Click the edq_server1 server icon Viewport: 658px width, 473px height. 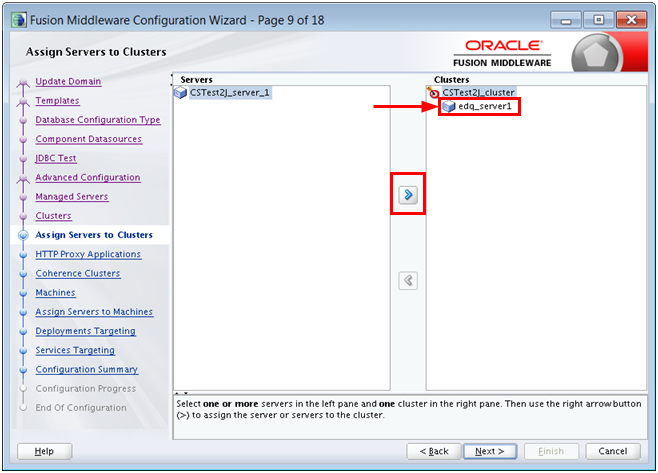[449, 106]
